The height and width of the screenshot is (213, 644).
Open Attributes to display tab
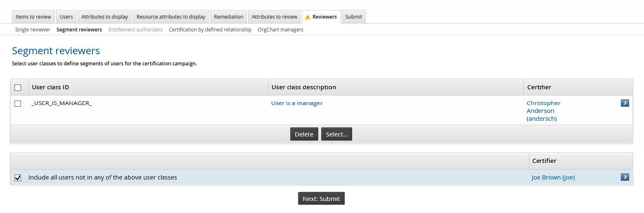[x=105, y=17]
